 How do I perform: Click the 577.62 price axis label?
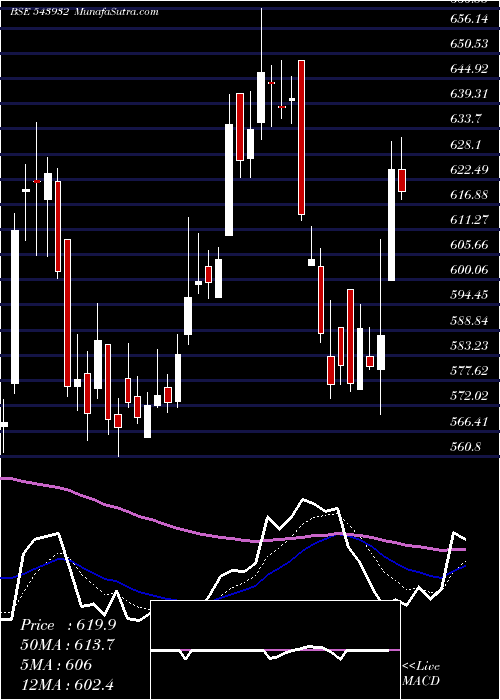(467, 371)
